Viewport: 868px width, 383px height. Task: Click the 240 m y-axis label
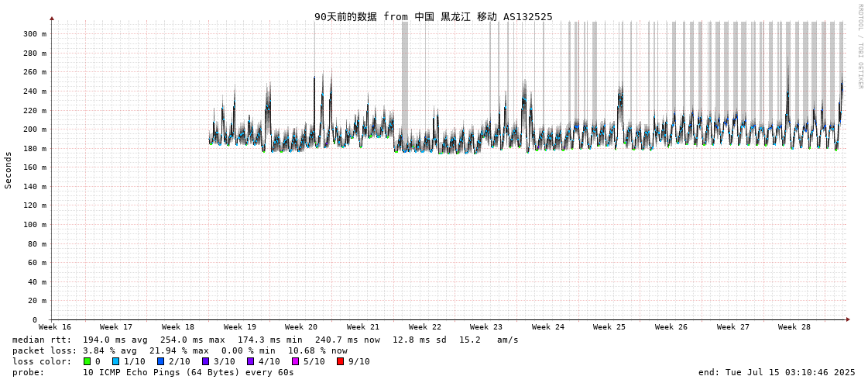tap(35, 91)
